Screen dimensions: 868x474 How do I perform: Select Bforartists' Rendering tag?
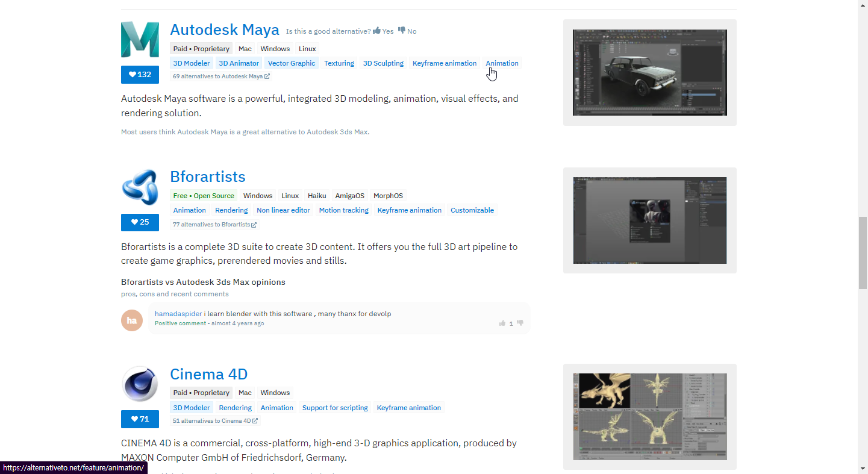coord(231,210)
